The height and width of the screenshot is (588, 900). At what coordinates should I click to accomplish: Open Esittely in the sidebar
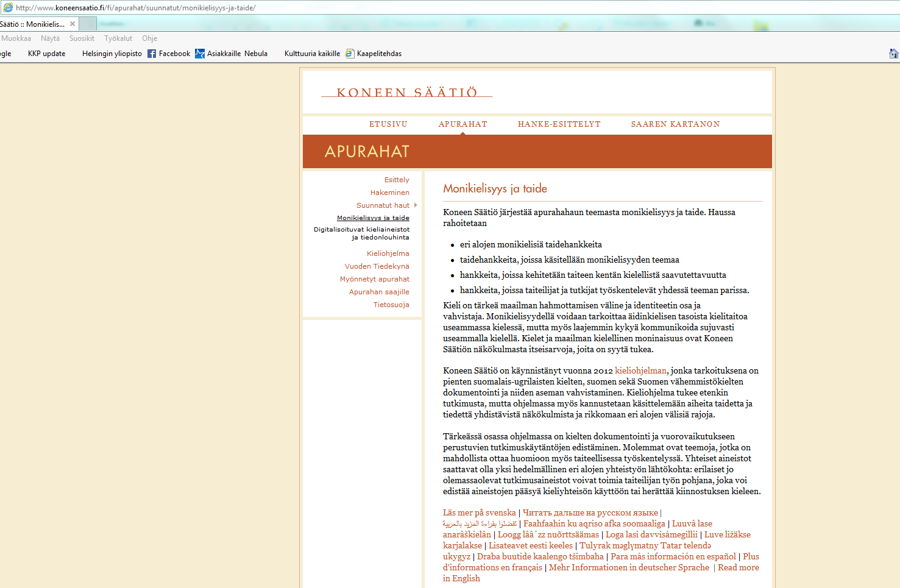coord(397,180)
